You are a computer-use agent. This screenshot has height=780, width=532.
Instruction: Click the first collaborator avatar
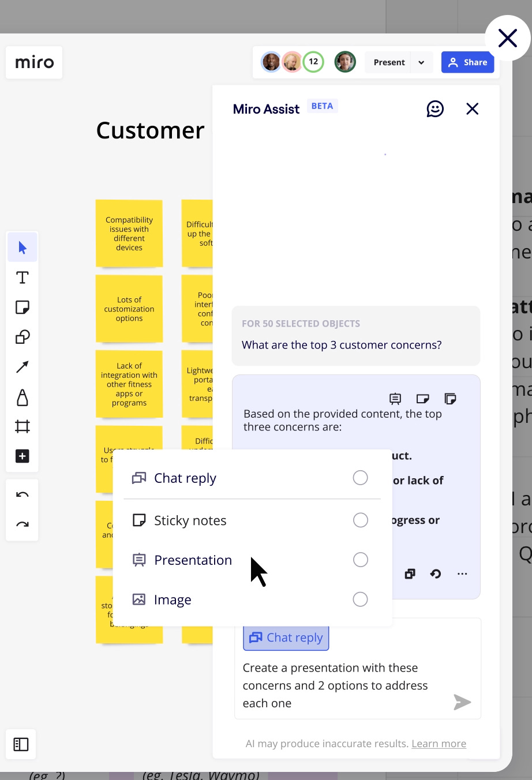click(x=271, y=62)
